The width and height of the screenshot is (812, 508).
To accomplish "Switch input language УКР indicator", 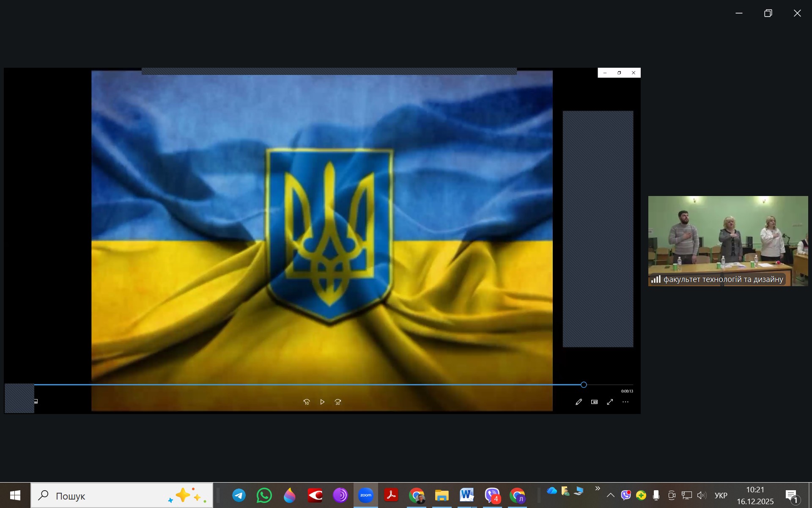I will pos(721,495).
